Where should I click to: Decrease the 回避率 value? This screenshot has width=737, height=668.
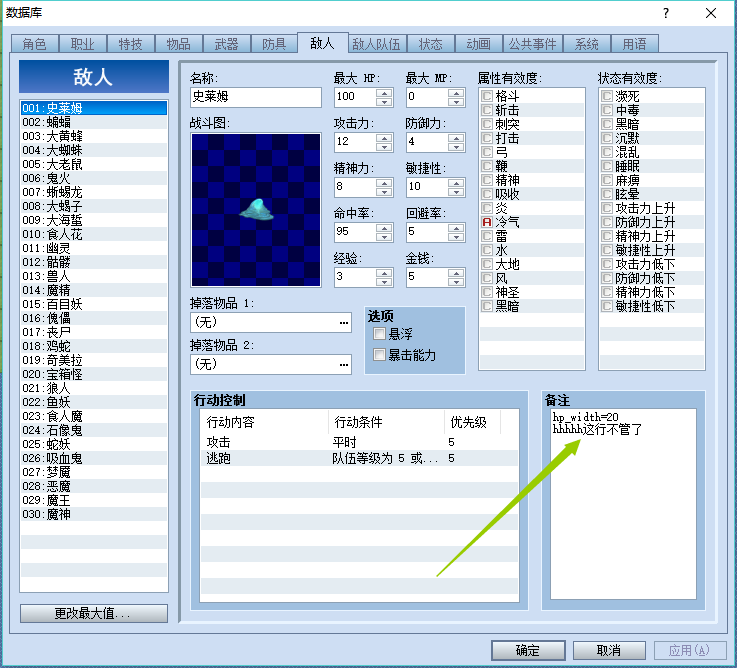(x=456, y=237)
